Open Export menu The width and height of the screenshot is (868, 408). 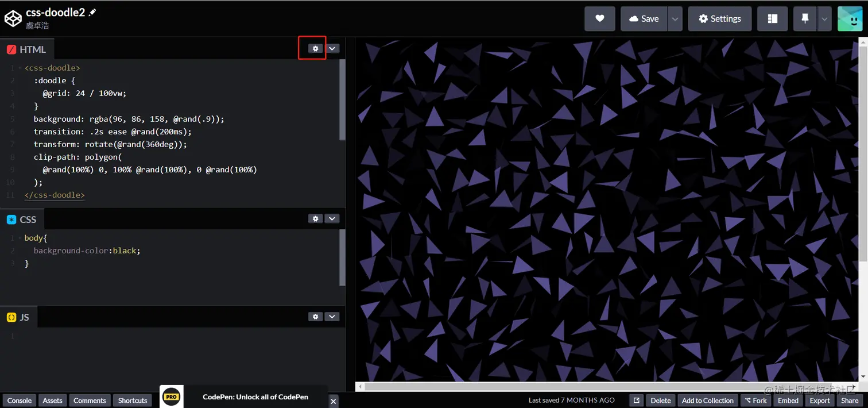(820, 401)
